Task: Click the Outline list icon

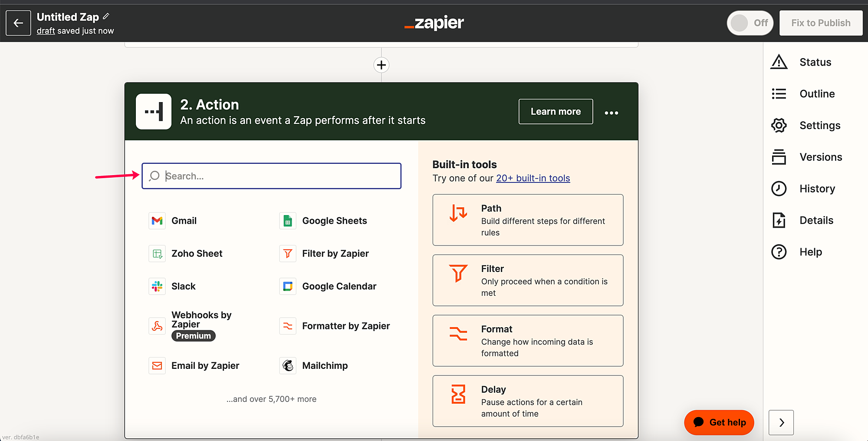Action: coord(779,94)
